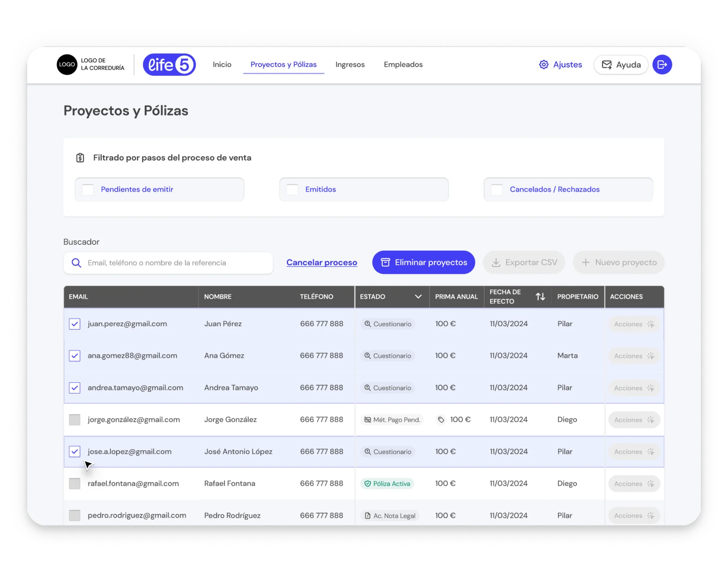Screen dimensions: 728x572
Task: Open the Empleados tab
Action: (x=403, y=65)
